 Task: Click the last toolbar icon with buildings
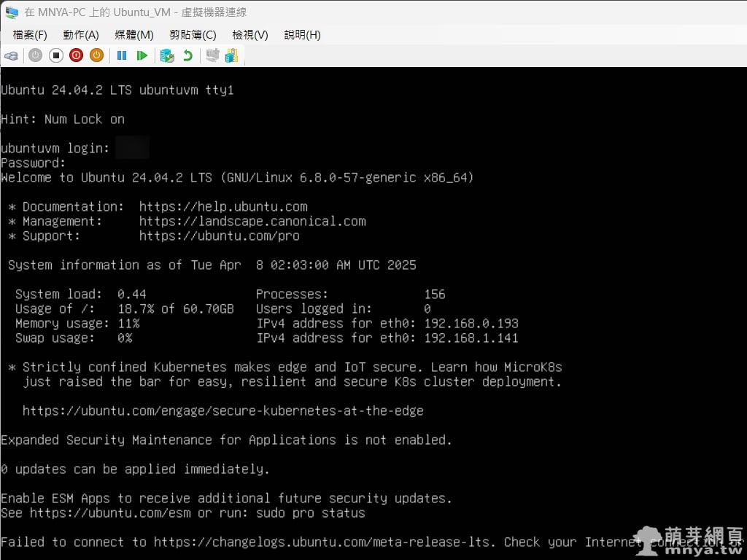(232, 55)
